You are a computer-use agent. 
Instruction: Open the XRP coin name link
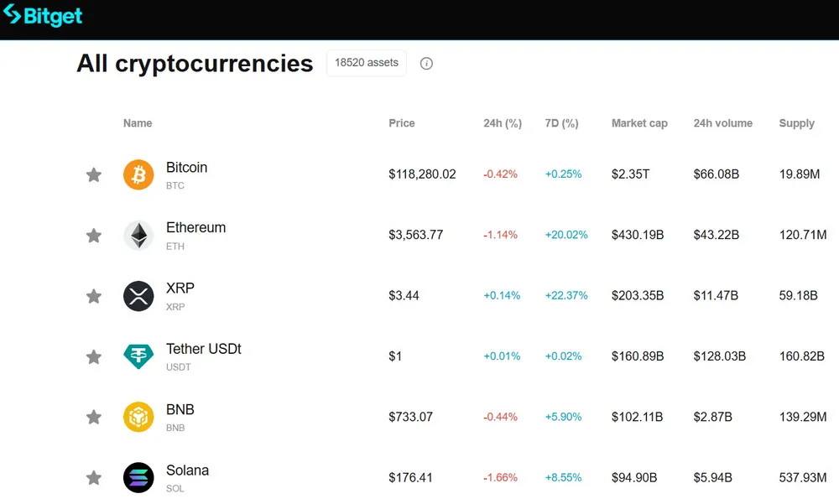click(x=180, y=288)
